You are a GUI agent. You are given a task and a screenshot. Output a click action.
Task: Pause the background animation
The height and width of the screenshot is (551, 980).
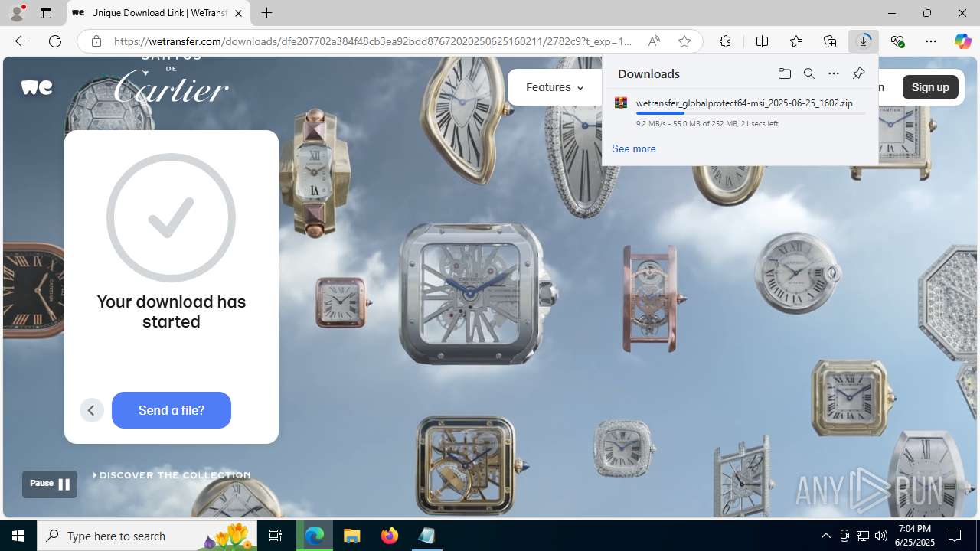[50, 484]
